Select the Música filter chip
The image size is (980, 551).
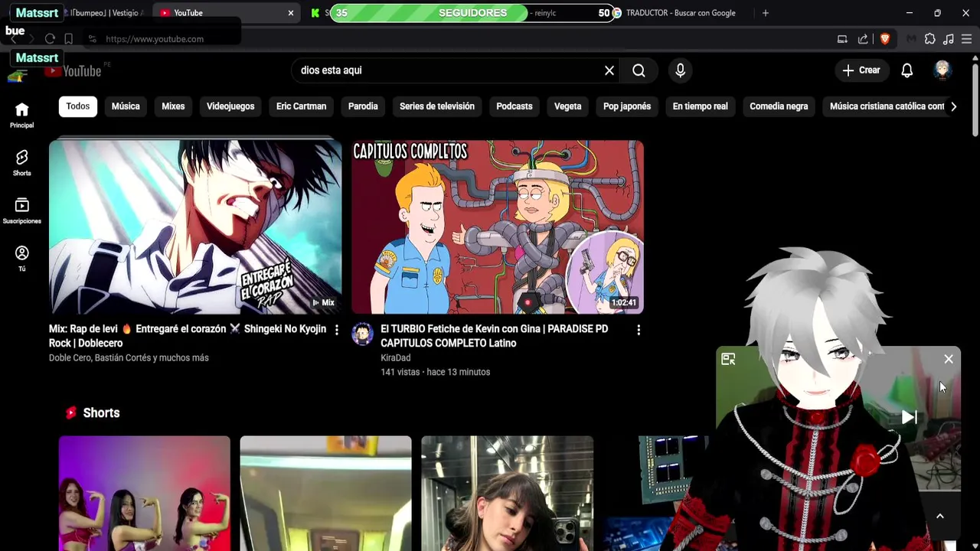pyautogui.click(x=126, y=106)
